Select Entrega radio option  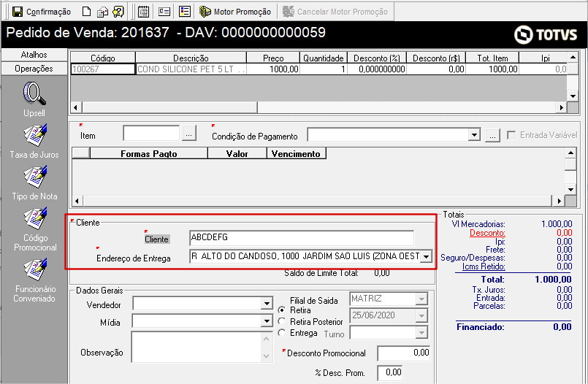[282, 333]
